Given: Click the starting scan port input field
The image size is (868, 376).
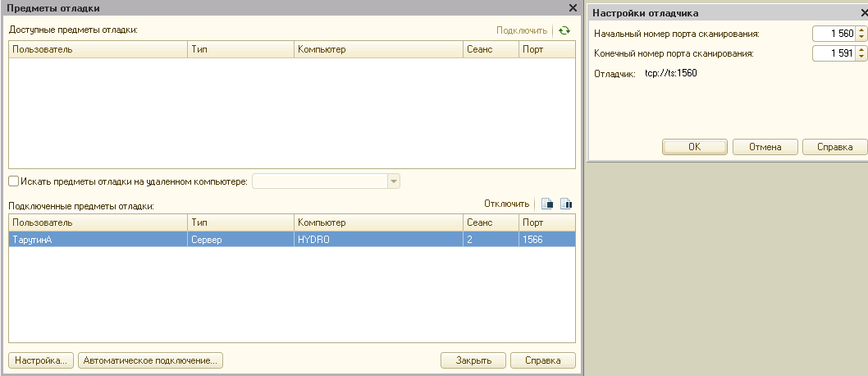Looking at the screenshot, I should tap(833, 34).
